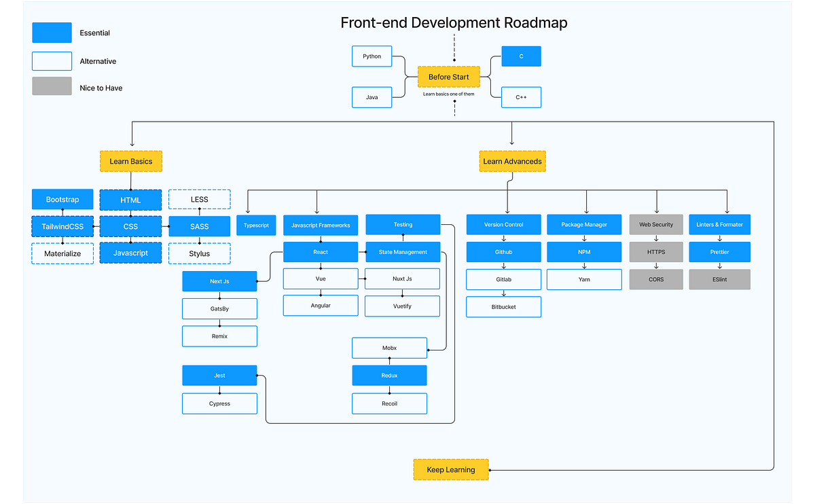Select the Testing node
Viewport: 815px width, 504px height.
pyautogui.click(x=403, y=224)
